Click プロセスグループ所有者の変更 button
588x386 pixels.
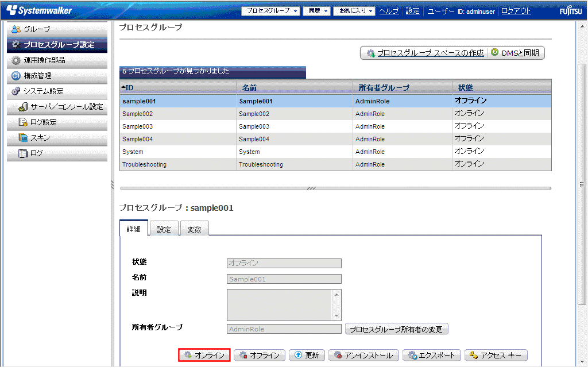(x=396, y=329)
